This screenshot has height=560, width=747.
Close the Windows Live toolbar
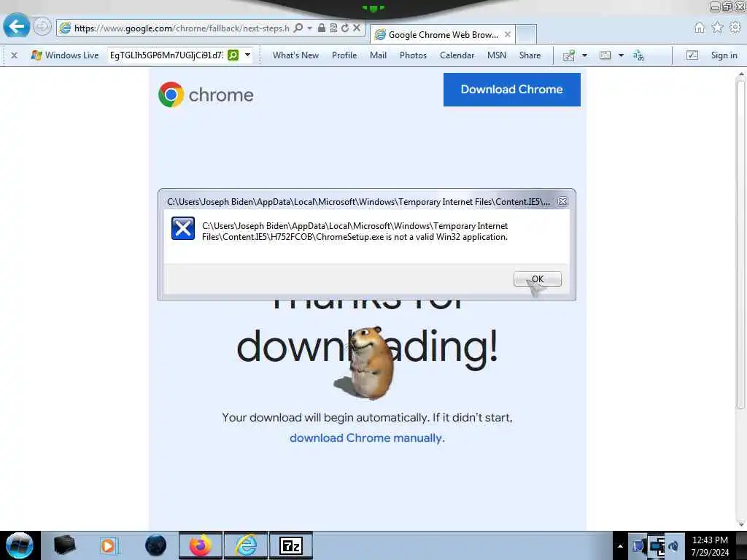click(x=15, y=55)
